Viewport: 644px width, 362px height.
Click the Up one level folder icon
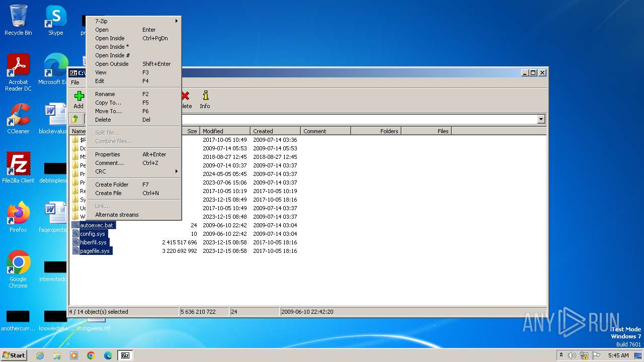point(75,119)
